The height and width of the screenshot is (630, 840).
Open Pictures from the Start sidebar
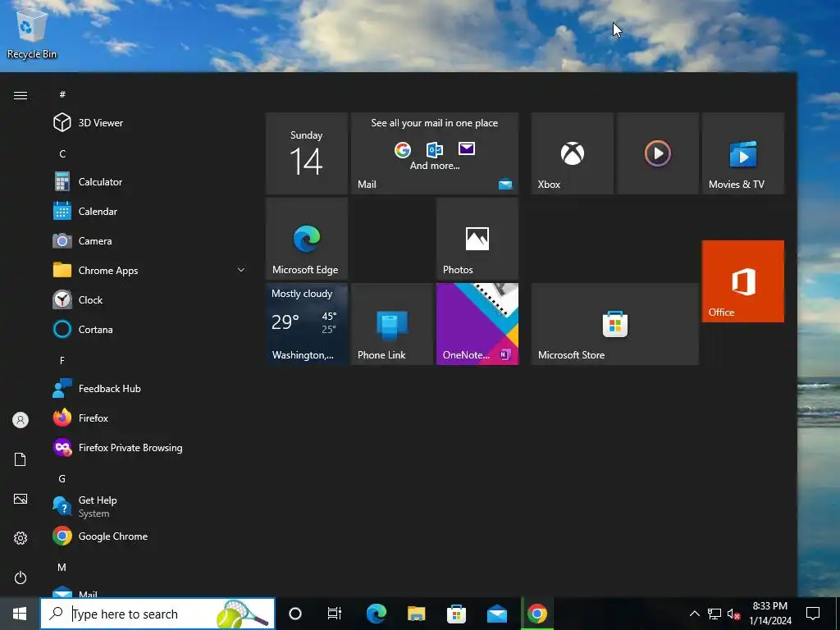point(21,499)
